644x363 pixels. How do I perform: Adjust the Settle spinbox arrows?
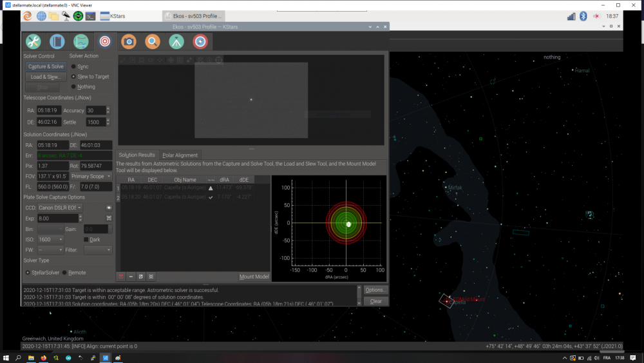click(x=108, y=122)
